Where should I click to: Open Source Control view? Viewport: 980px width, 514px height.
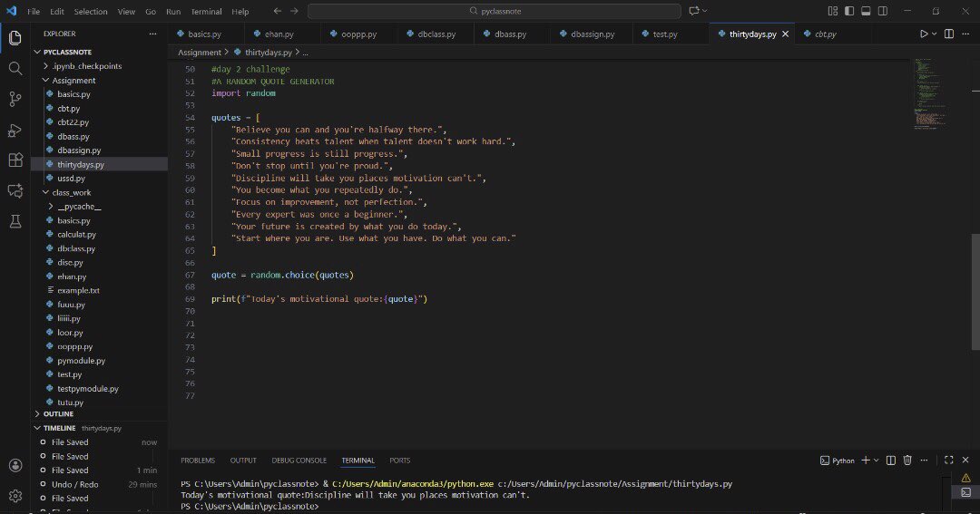[x=15, y=99]
